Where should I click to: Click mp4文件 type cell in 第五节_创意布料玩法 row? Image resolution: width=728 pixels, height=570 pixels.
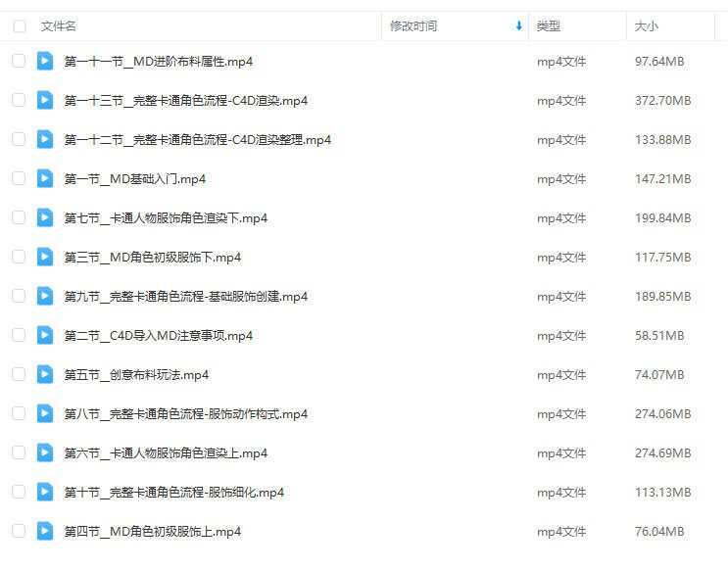[x=561, y=374]
